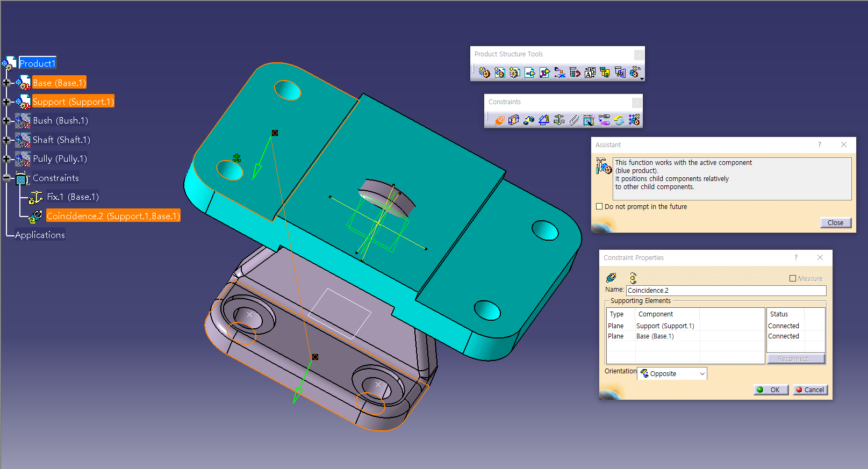Viewport: 868px width, 469px height.
Task: Select Shaft (Shaft.1) in the tree
Action: 61,140
